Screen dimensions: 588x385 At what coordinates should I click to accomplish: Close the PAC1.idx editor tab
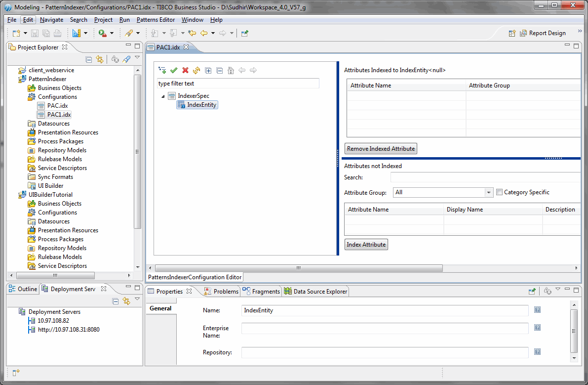point(186,47)
